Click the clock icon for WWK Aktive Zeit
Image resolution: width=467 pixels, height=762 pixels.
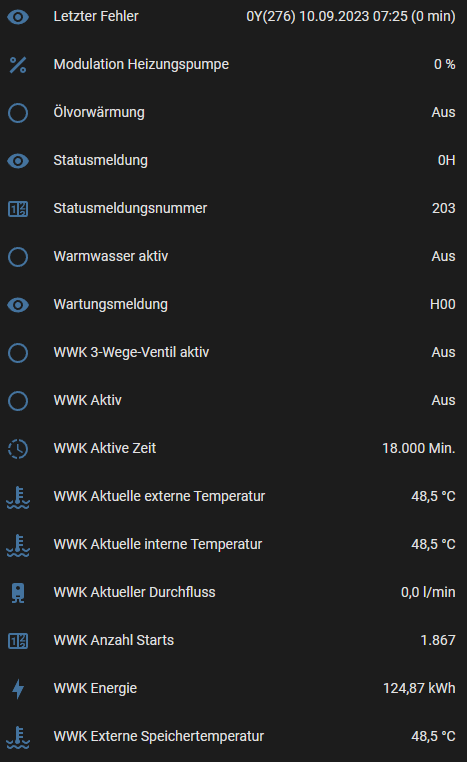coord(18,449)
